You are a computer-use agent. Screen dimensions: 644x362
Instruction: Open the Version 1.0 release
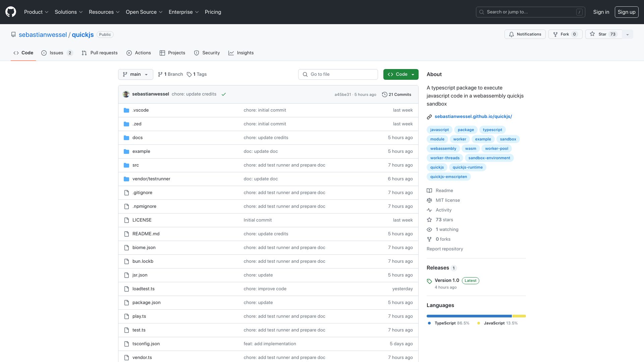[447, 281]
